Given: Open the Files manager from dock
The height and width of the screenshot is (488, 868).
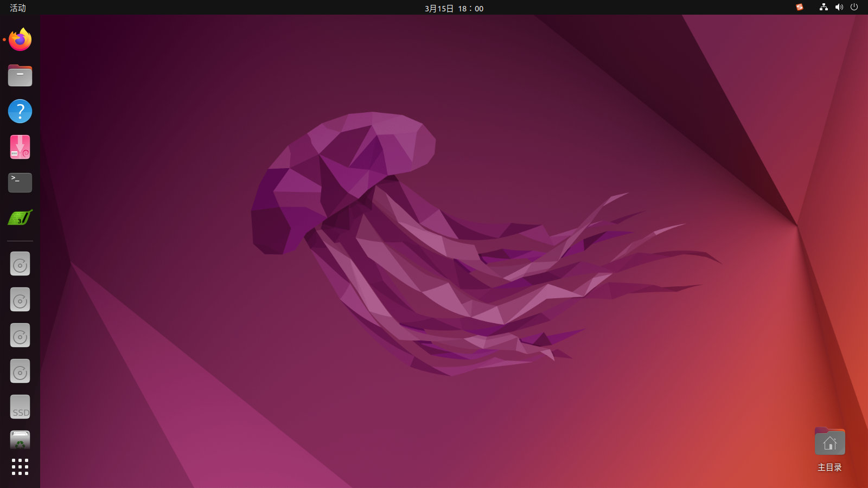Looking at the screenshot, I should coord(20,75).
